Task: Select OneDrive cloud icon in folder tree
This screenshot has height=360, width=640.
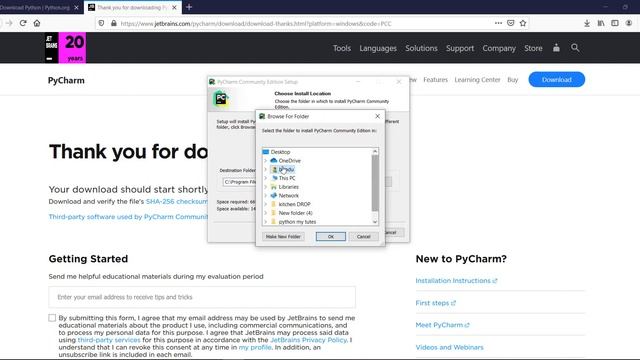Action: click(274, 160)
